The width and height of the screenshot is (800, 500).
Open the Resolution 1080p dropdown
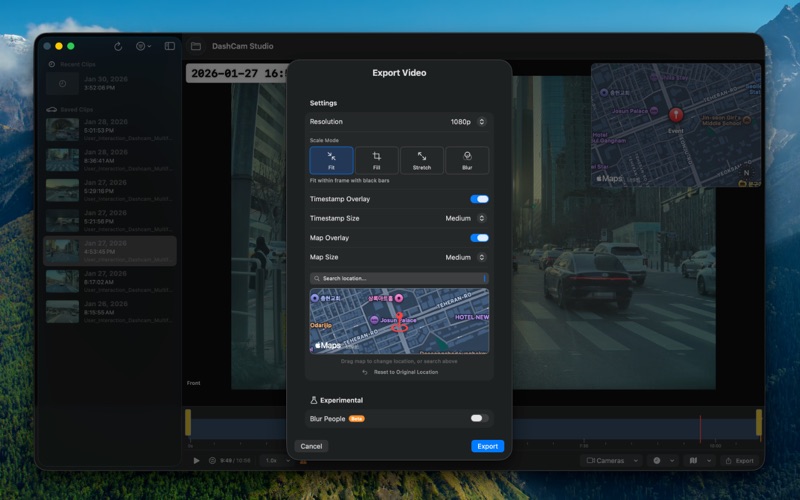[x=468, y=121]
